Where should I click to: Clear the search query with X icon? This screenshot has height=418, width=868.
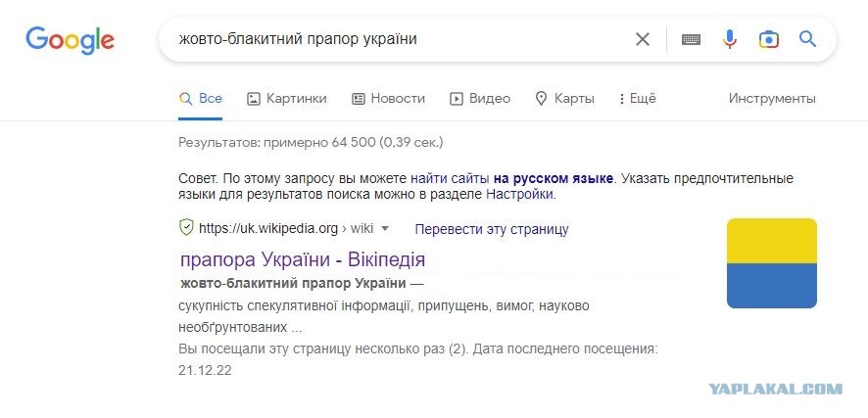tap(642, 39)
